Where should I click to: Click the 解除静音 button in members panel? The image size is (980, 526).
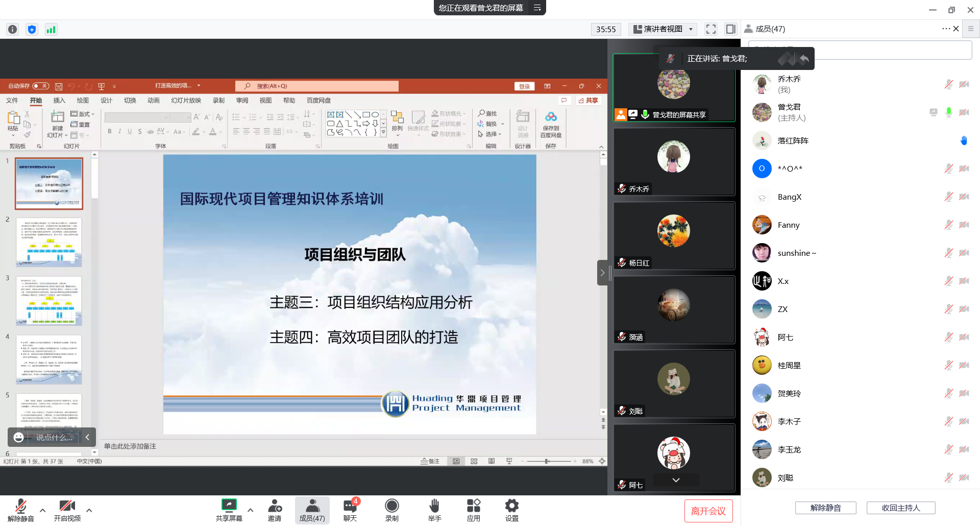click(x=825, y=508)
